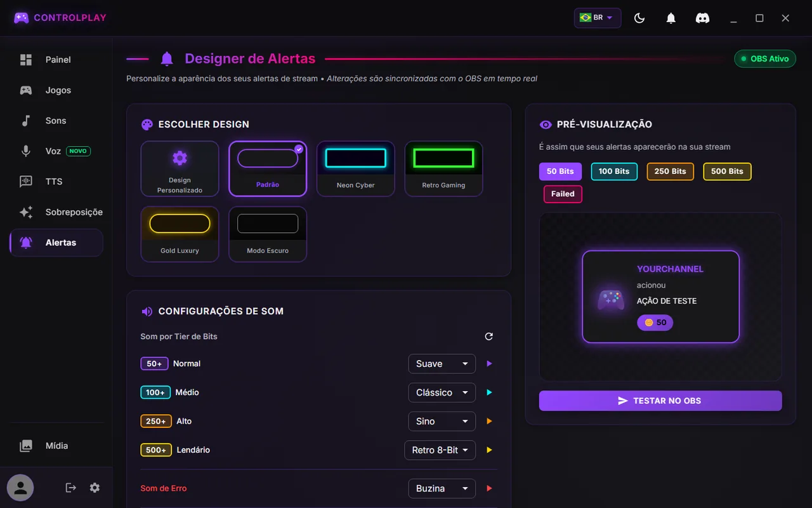Select the 500 Bits preview tab
Screen dimensions: 812x508
point(727,171)
